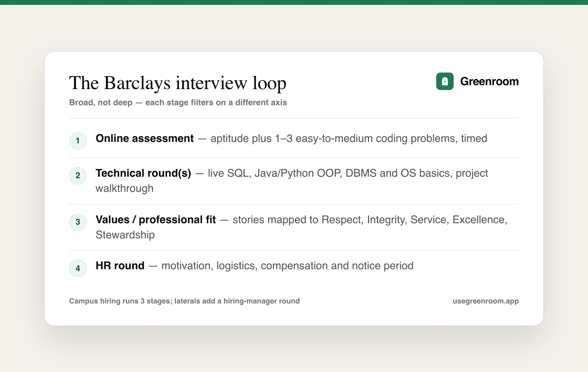Click the 'Values / professional fit' heading
Screen dimensions: 588x372
[x=156, y=220]
